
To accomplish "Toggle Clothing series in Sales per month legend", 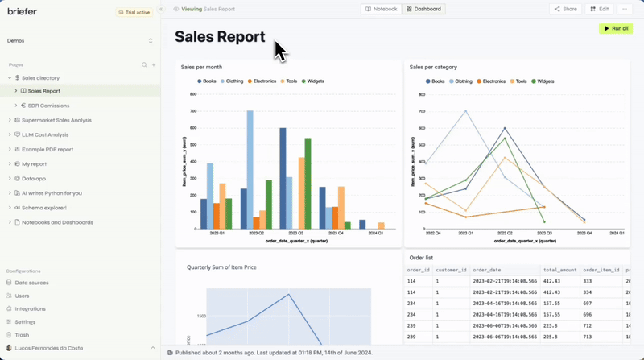I will [x=232, y=81].
